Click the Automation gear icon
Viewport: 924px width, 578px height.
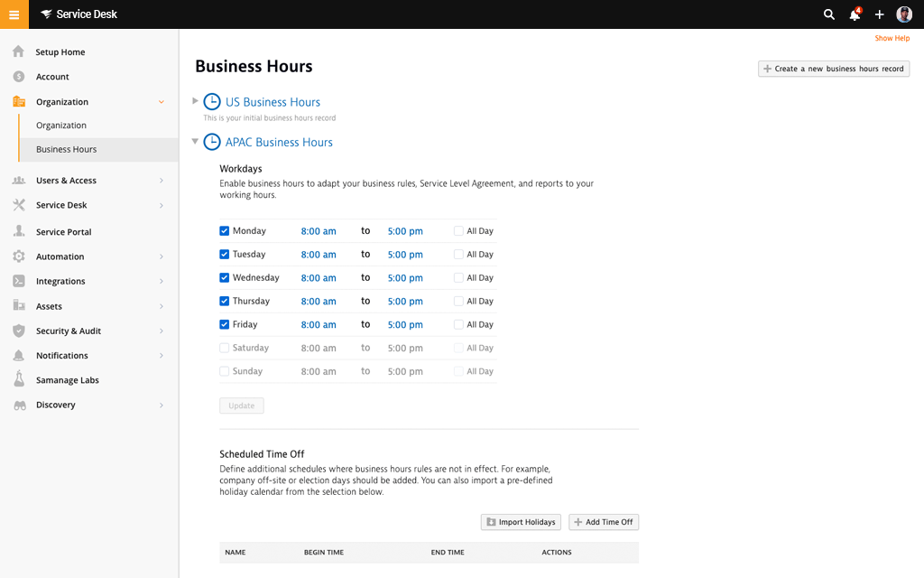pos(19,256)
